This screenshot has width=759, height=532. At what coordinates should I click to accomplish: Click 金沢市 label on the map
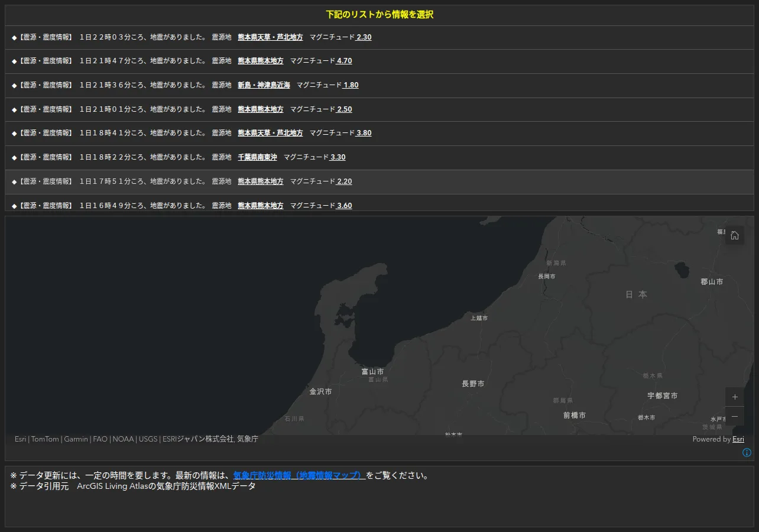pyautogui.click(x=320, y=391)
